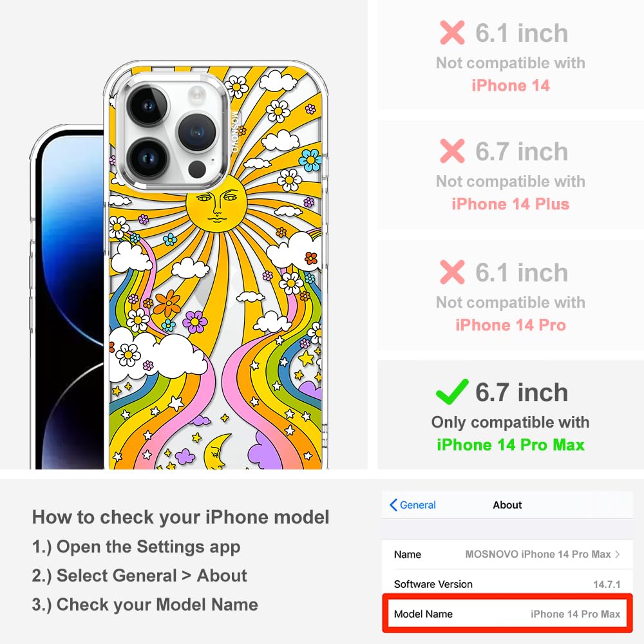Click the camera flash on the phone
This screenshot has height=644, width=644.
(x=197, y=95)
